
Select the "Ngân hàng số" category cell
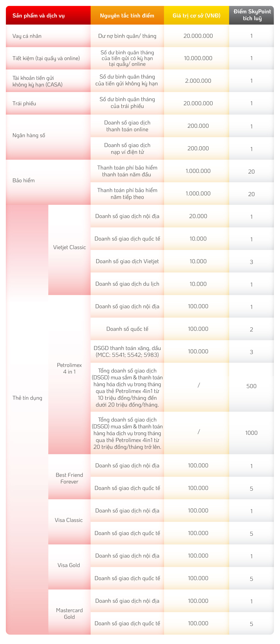click(x=29, y=135)
